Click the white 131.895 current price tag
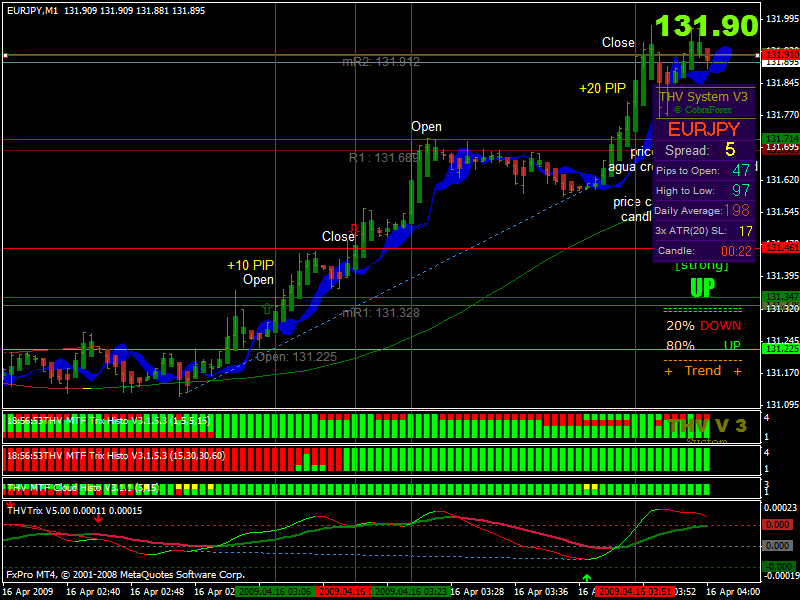800x600 pixels. click(x=781, y=62)
